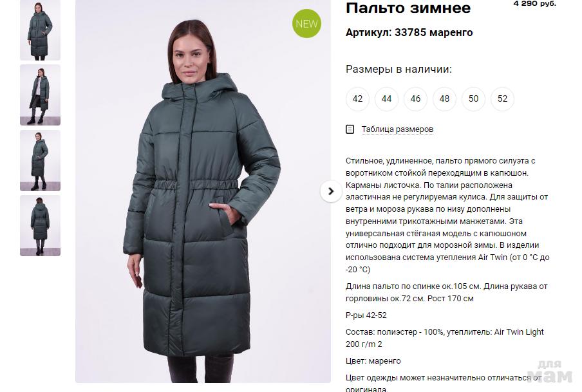Choose size 48
This screenshot has width=582, height=392.
click(444, 98)
